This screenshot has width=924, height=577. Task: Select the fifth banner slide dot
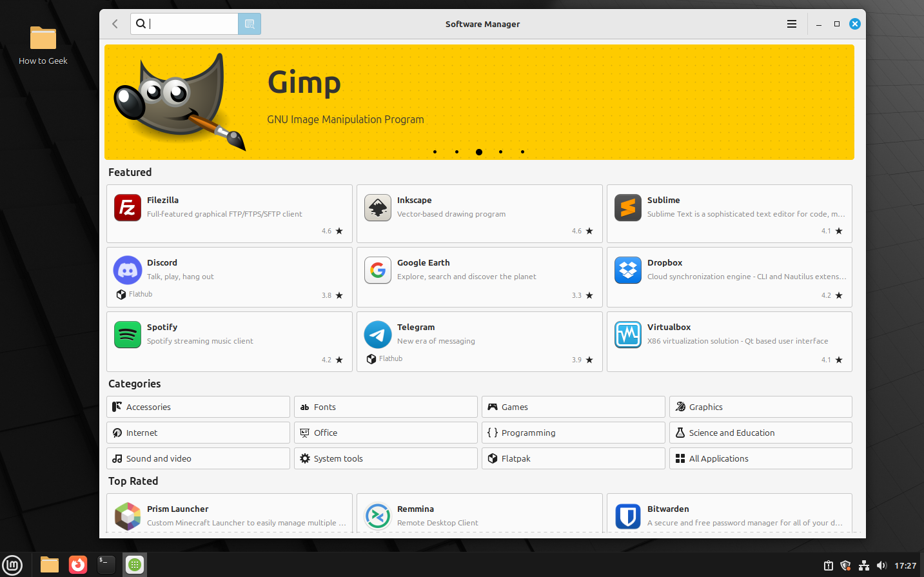click(x=523, y=152)
